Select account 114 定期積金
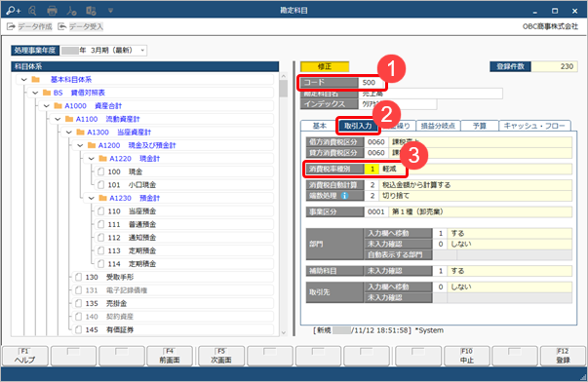Image resolution: width=588 pixels, height=382 pixels. coord(183,263)
